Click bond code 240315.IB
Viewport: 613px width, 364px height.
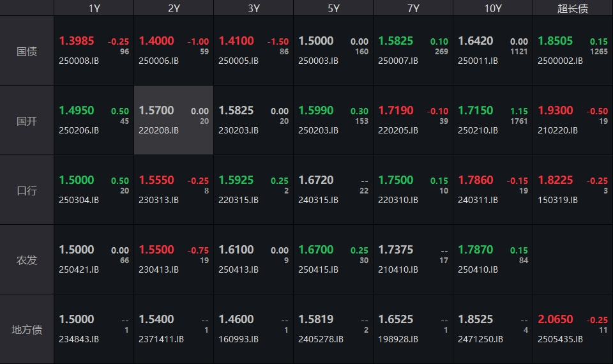[x=318, y=200]
